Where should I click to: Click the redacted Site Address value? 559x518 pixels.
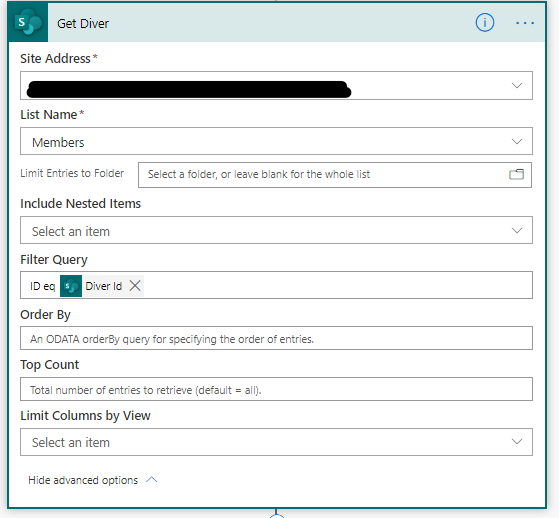click(x=189, y=89)
